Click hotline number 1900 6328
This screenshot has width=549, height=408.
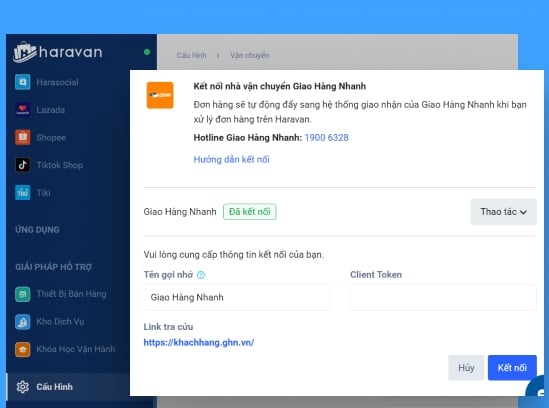(326, 138)
